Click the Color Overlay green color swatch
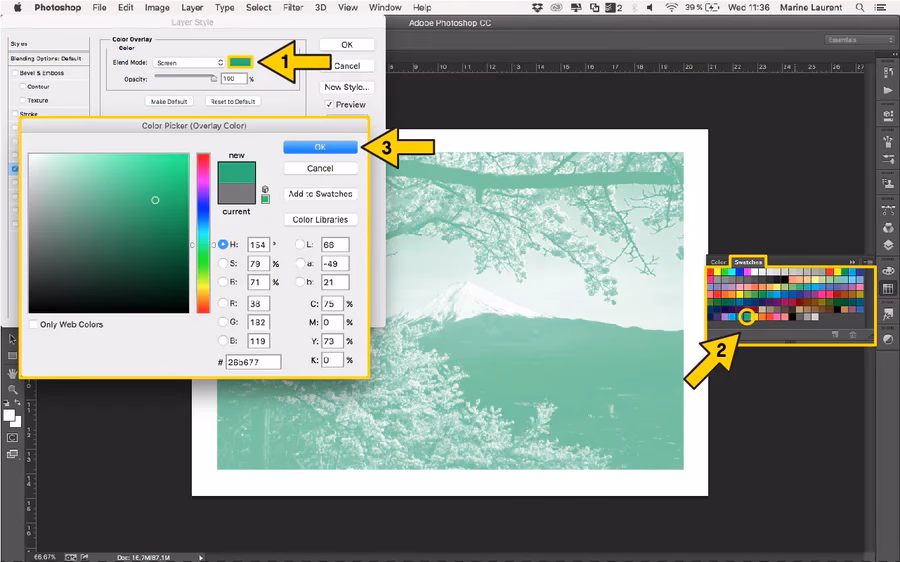Viewport: 900px width, 562px height. pos(240,63)
